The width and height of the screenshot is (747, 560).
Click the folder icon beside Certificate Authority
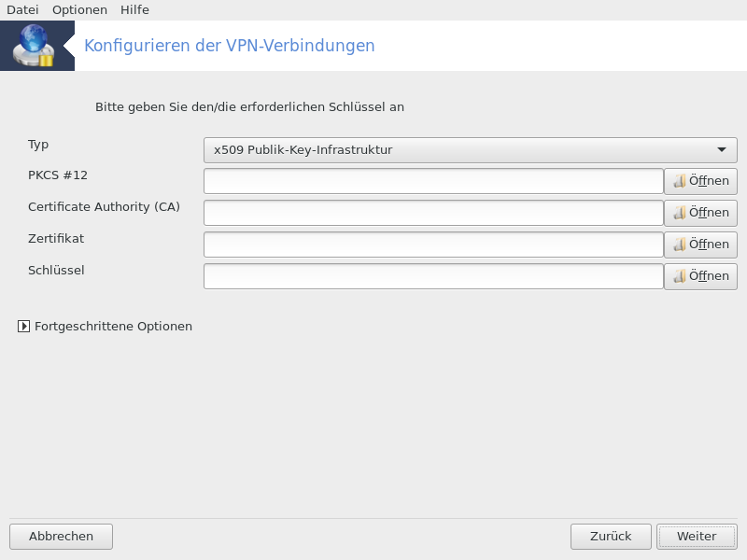(x=680, y=213)
